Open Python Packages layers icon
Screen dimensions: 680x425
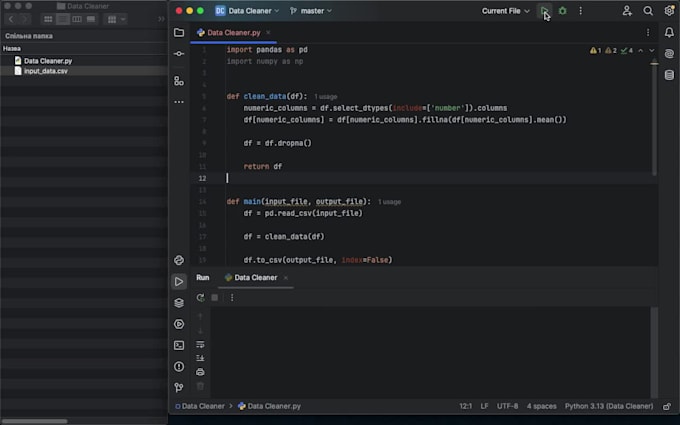[x=179, y=303]
